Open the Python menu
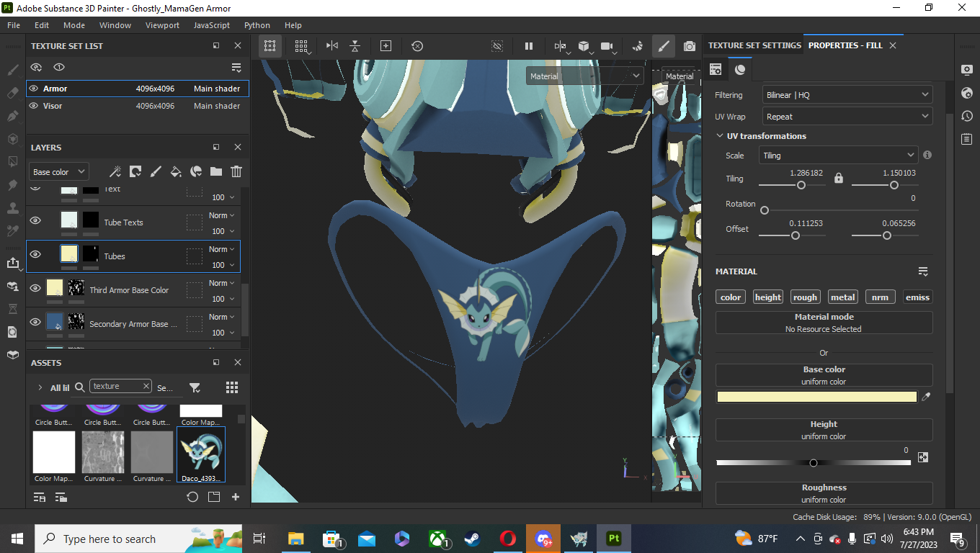Screen dimensions: 980x553 tap(257, 25)
